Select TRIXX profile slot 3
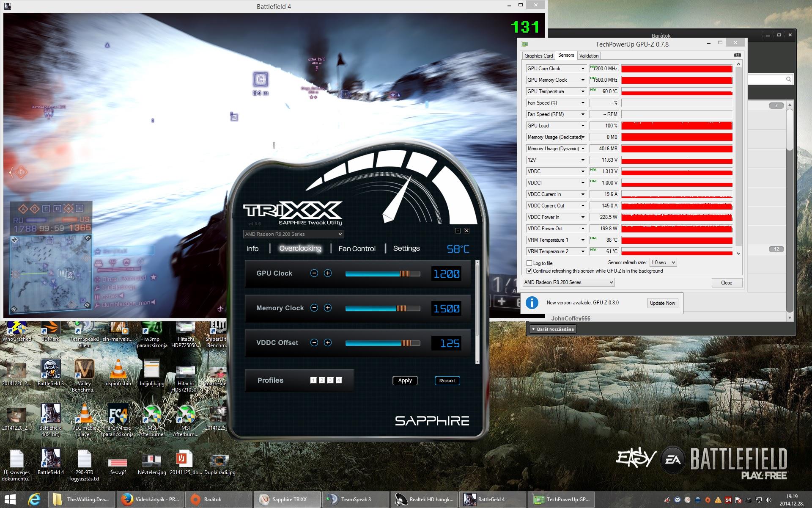The height and width of the screenshot is (508, 812). [330, 380]
